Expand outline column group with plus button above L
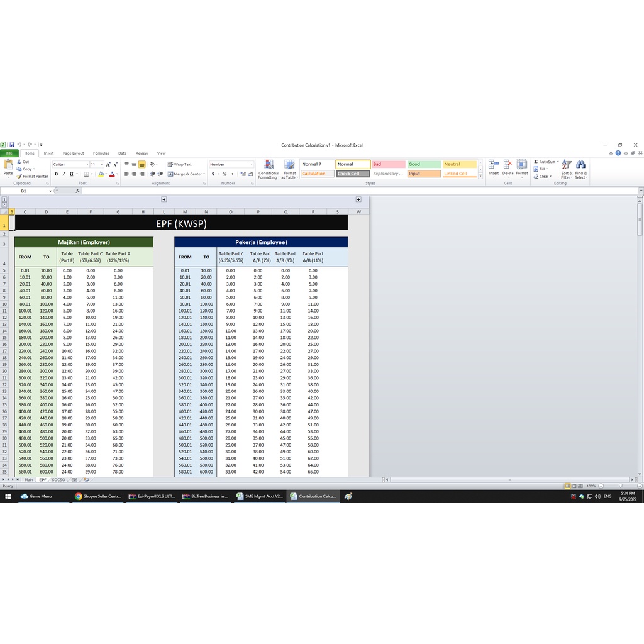The width and height of the screenshot is (644, 644). click(164, 199)
